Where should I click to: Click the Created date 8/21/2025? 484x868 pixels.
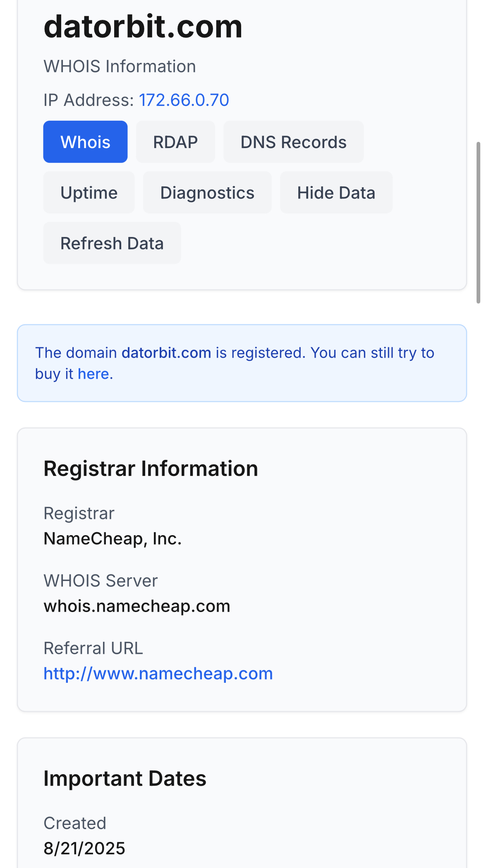point(84,849)
